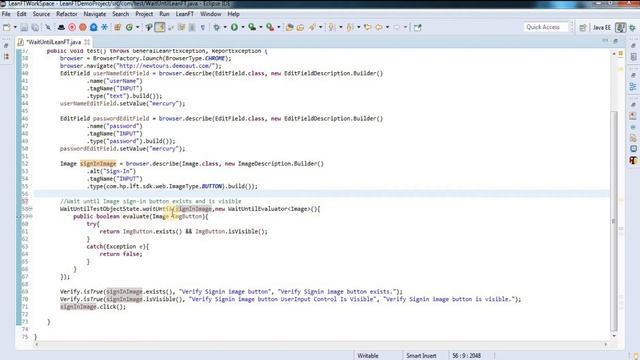Click the Open Type folder icon

(300, 27)
